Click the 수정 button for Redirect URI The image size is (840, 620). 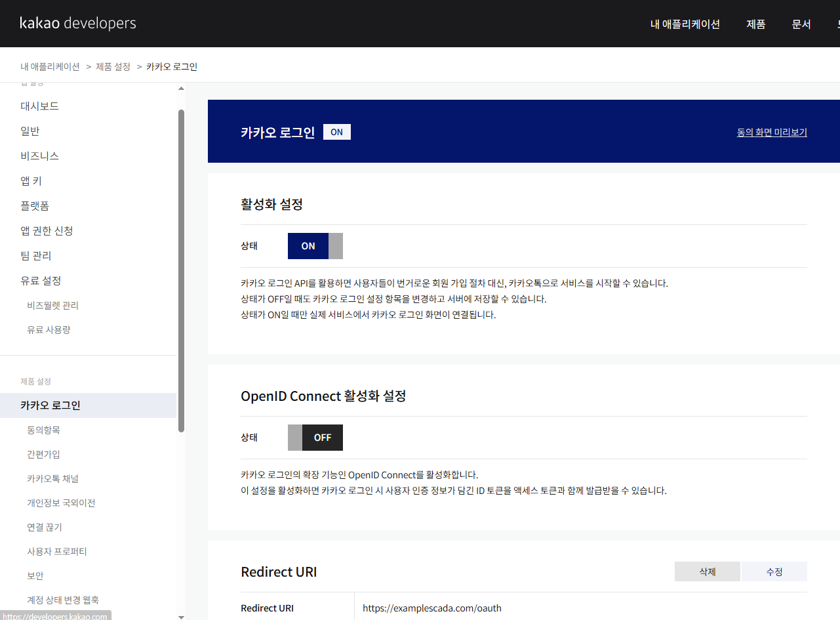[x=774, y=571]
